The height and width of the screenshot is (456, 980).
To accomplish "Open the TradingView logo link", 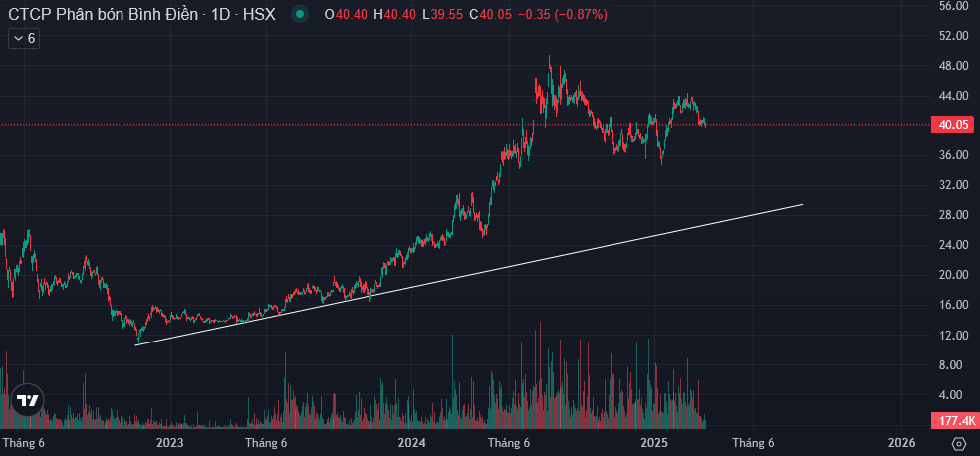I will [28, 400].
